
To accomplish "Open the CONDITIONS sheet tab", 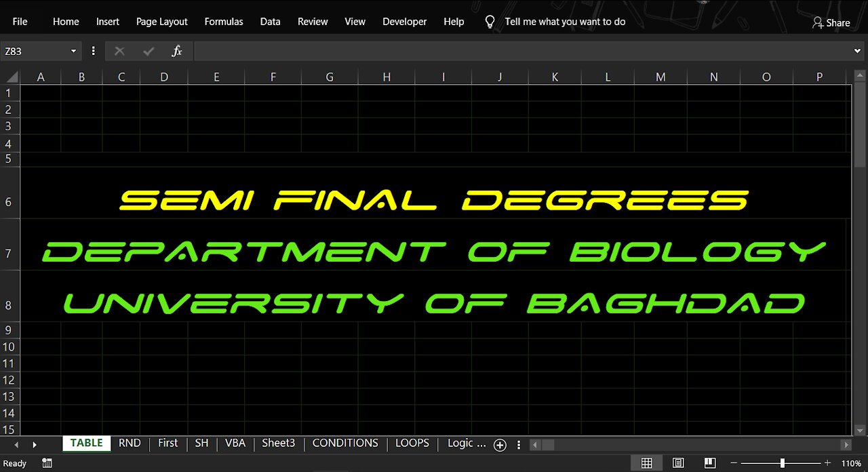I will pyautogui.click(x=345, y=443).
